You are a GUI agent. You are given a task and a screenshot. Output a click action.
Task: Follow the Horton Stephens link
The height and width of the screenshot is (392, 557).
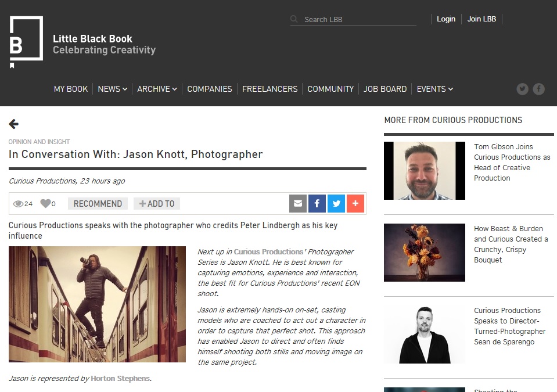click(x=120, y=379)
